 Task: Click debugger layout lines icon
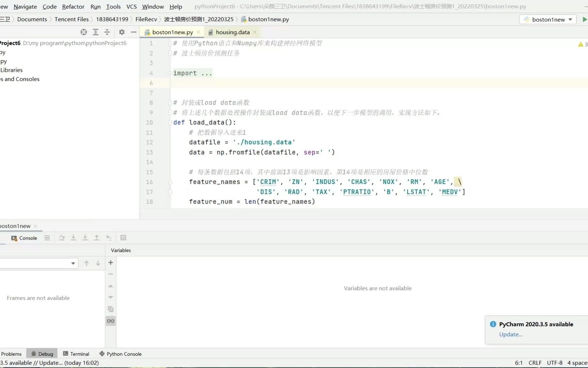coord(47,238)
